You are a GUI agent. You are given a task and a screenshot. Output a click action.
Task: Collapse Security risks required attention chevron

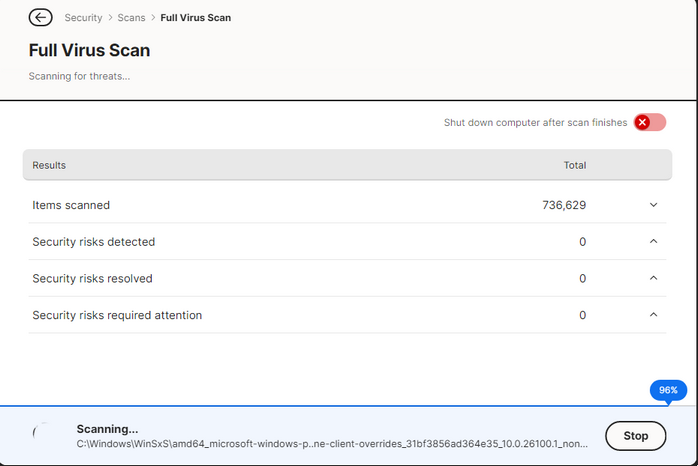pos(653,315)
